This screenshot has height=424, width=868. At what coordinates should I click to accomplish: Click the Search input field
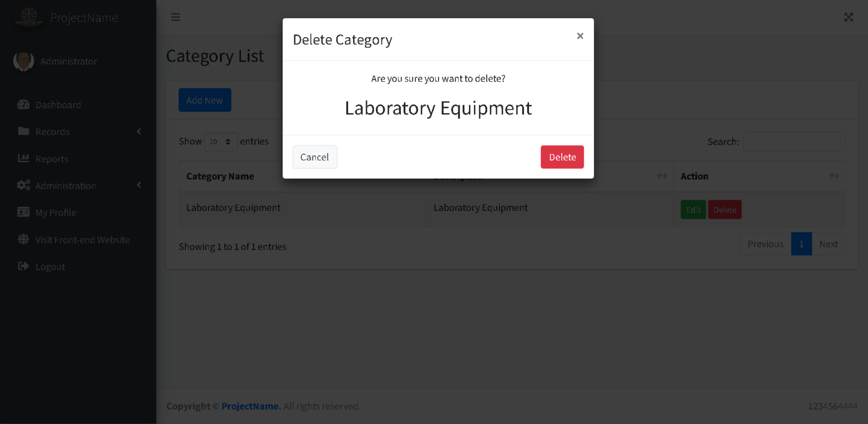coord(794,142)
